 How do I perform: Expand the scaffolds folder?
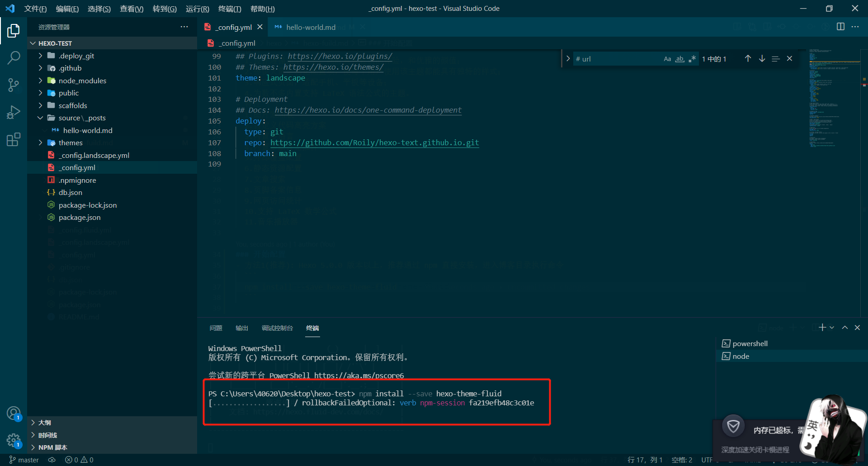click(x=112, y=105)
